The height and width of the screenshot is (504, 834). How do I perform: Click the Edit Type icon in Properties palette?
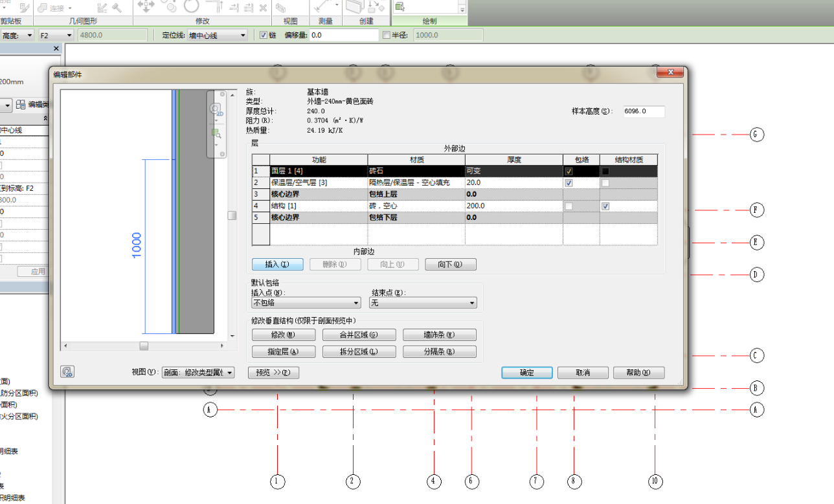click(21, 104)
